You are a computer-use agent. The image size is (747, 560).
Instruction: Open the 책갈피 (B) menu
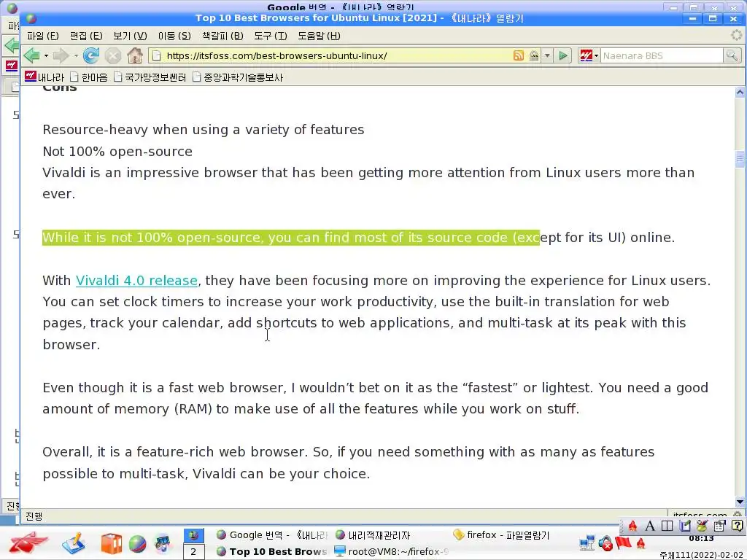pyautogui.click(x=222, y=36)
